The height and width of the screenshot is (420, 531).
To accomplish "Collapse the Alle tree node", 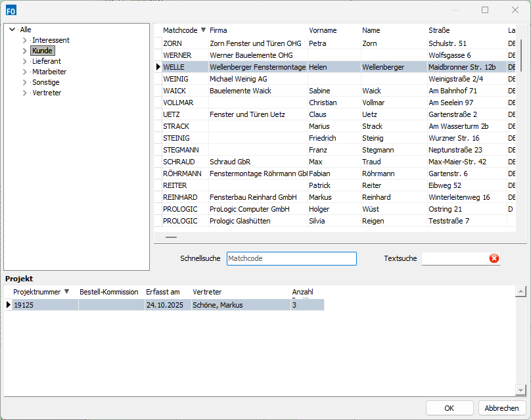I will tap(12, 29).
